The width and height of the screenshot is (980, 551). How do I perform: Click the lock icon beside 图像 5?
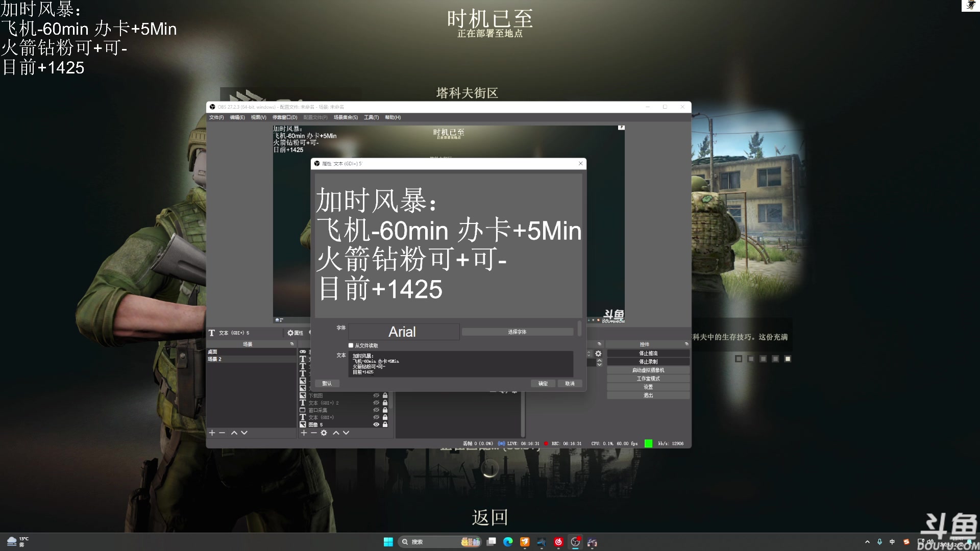point(385,424)
